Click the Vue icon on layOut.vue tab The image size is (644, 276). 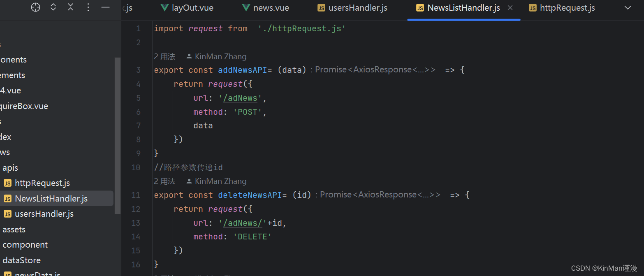(164, 8)
